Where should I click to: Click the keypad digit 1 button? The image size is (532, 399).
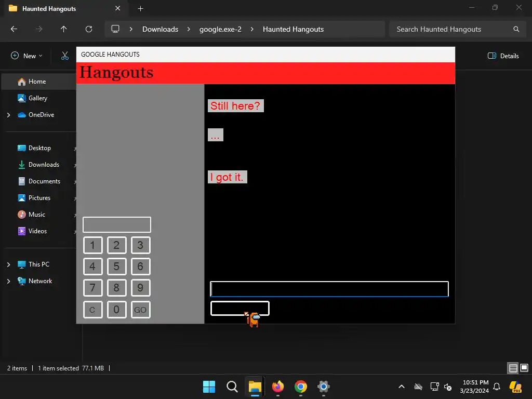92,245
